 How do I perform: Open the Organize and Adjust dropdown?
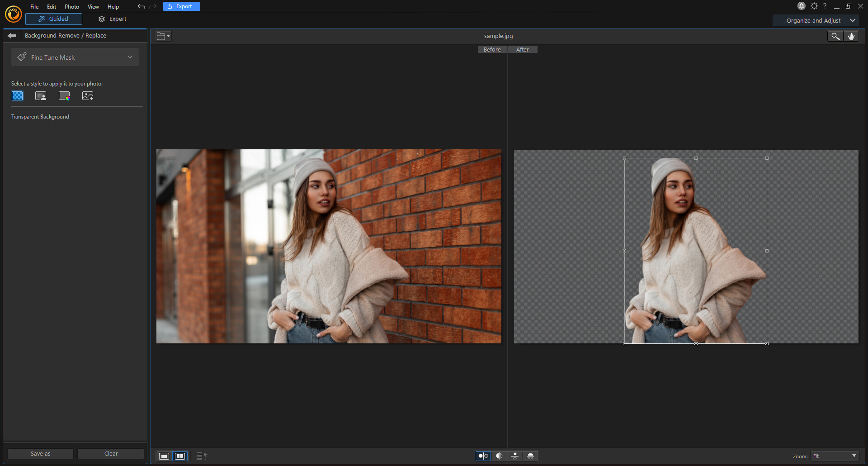coord(816,20)
